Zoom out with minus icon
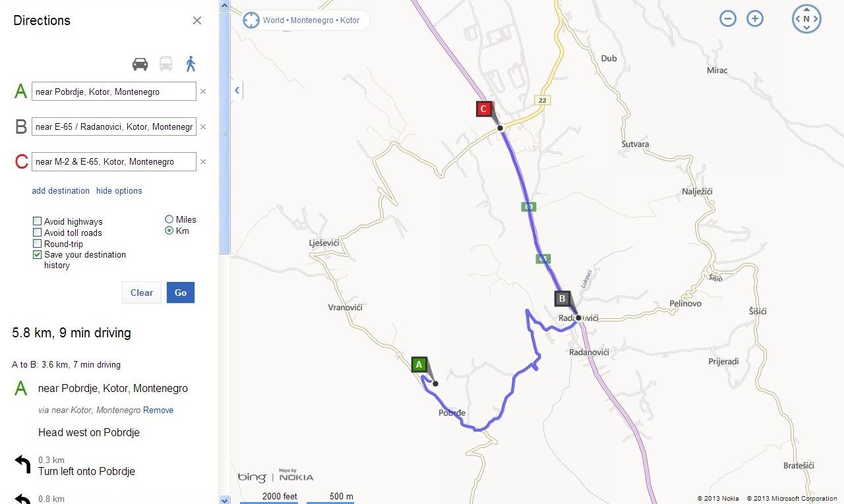Image resolution: width=844 pixels, height=504 pixels. 728,18
